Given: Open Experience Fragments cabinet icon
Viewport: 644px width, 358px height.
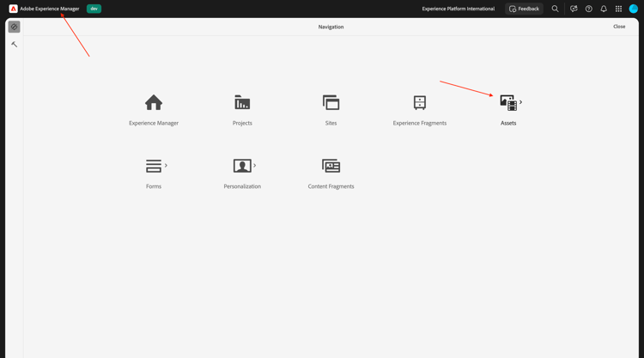Looking at the screenshot, I should pos(420,102).
